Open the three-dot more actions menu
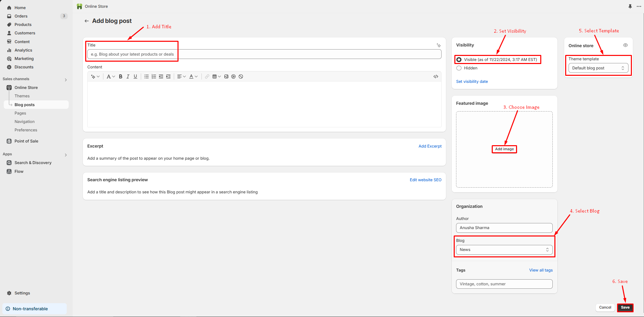 [x=639, y=6]
